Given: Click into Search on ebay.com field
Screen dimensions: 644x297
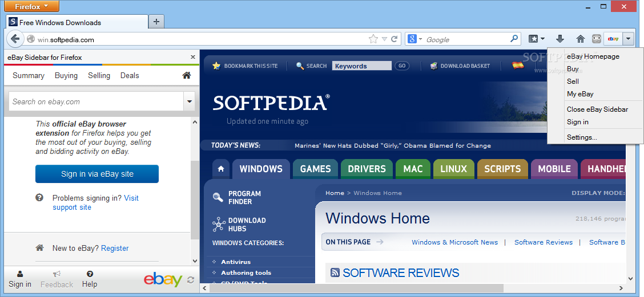Looking at the screenshot, I should pyautogui.click(x=96, y=101).
